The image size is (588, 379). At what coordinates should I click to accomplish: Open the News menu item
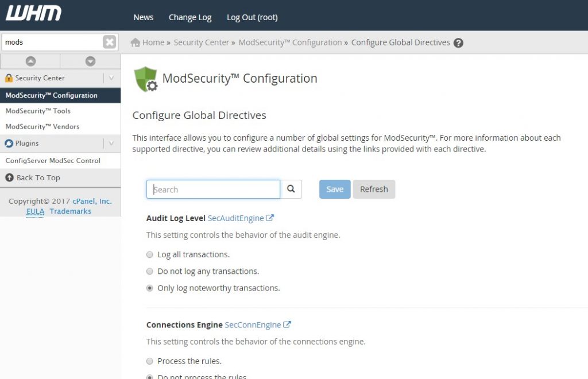143,17
